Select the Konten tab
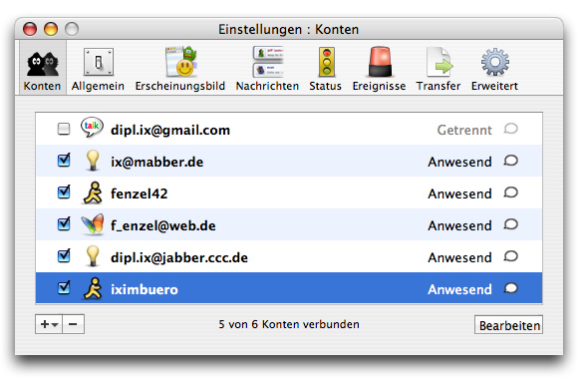The width and height of the screenshot is (588, 383). [42, 69]
